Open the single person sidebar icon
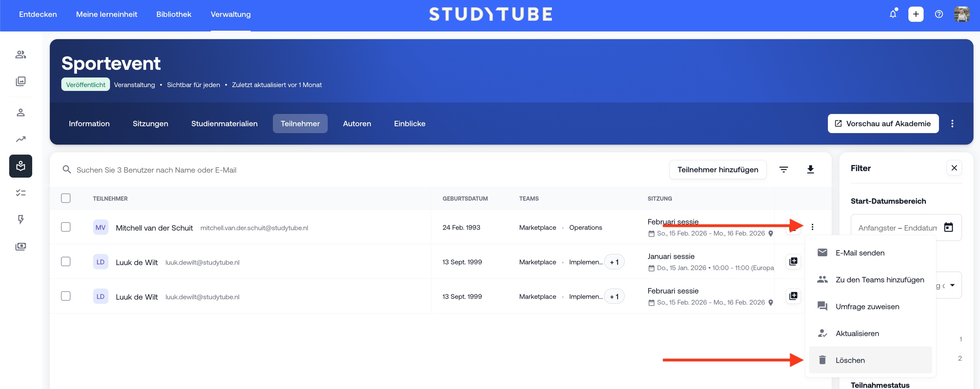 tap(21, 112)
